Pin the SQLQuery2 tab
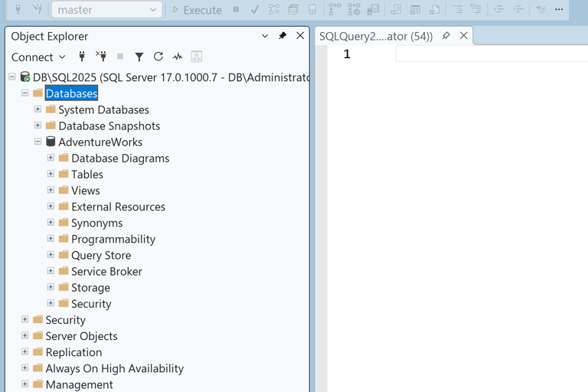The width and height of the screenshot is (588, 392). point(446,36)
